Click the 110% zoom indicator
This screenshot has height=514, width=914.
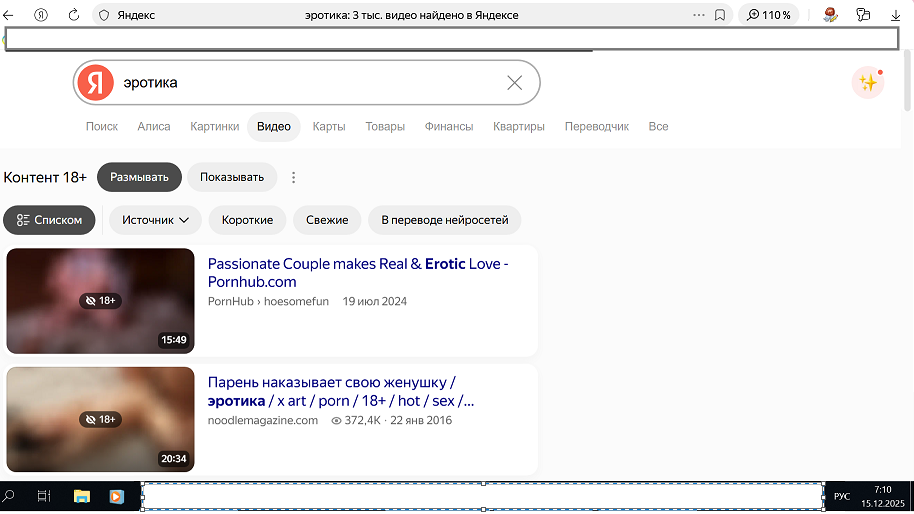(x=769, y=15)
